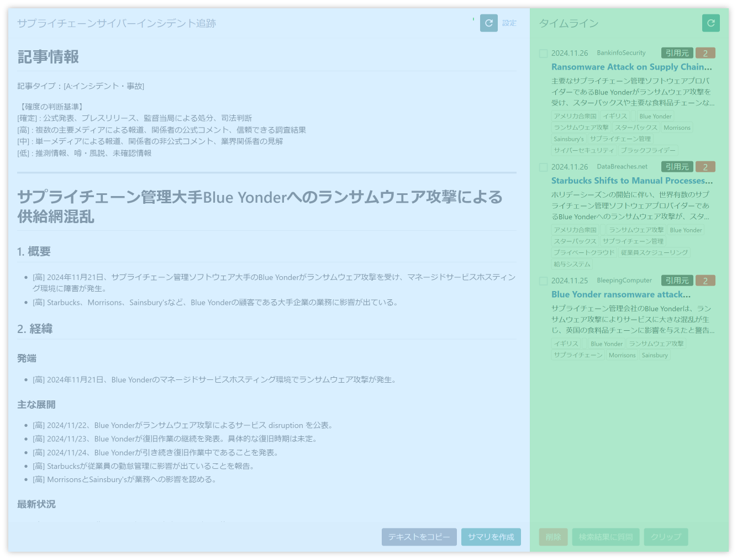Click the count badge 2 on BankinfoSecurity article
Screen dimensions: 737x560
(x=705, y=53)
